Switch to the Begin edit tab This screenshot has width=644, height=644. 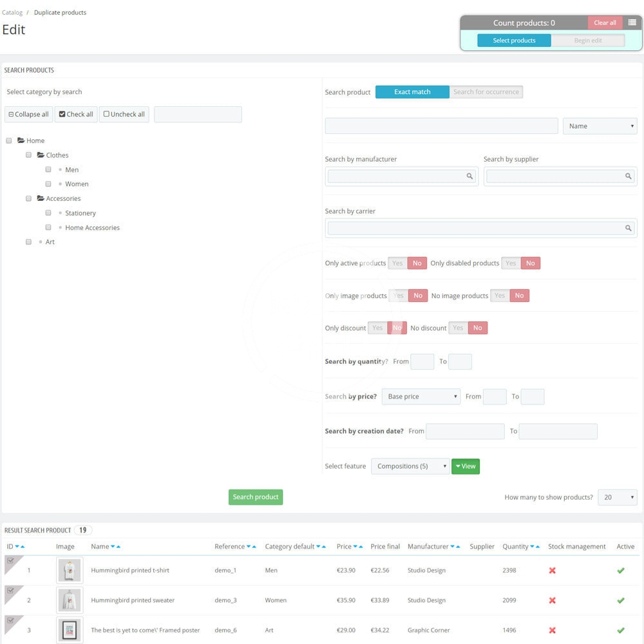tap(587, 41)
